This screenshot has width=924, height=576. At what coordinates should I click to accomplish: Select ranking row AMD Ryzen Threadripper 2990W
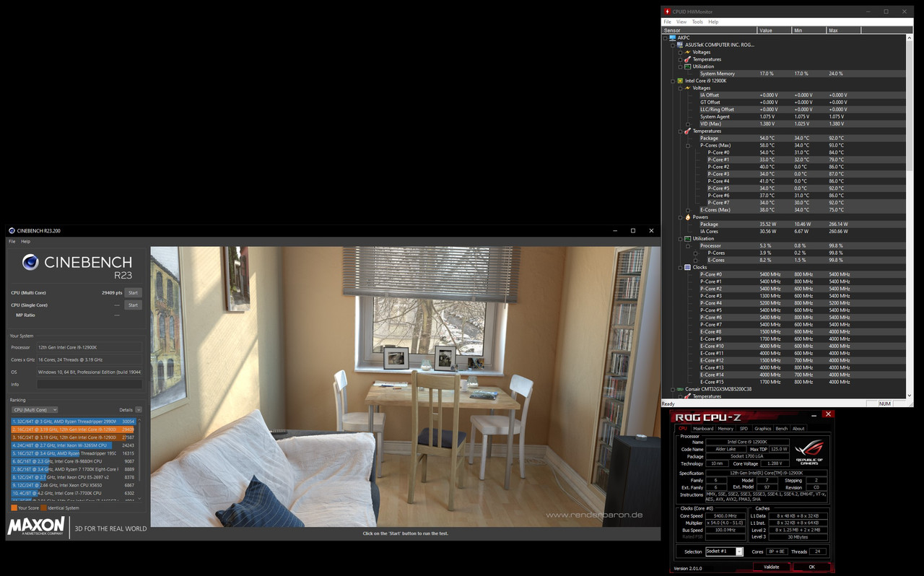73,421
